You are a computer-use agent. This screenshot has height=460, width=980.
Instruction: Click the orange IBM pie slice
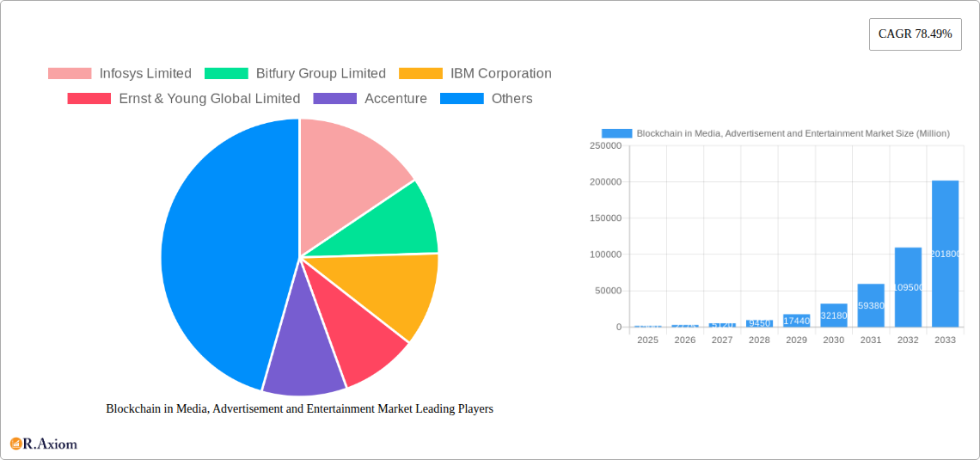pos(395,292)
